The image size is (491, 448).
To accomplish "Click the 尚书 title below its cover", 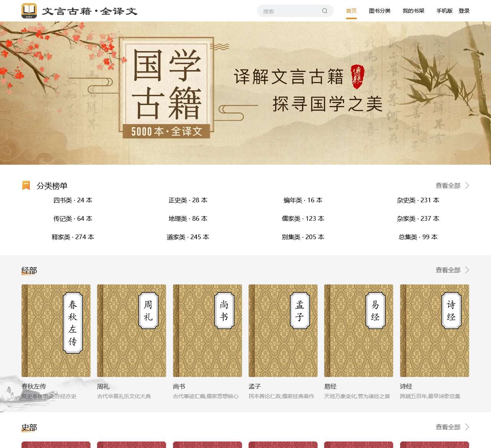I will coord(179,386).
